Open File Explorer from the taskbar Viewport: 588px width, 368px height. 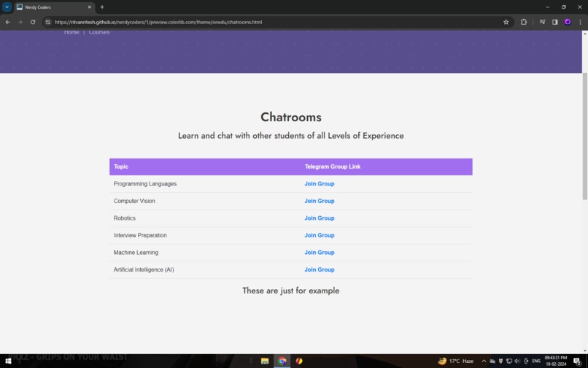coord(265,361)
